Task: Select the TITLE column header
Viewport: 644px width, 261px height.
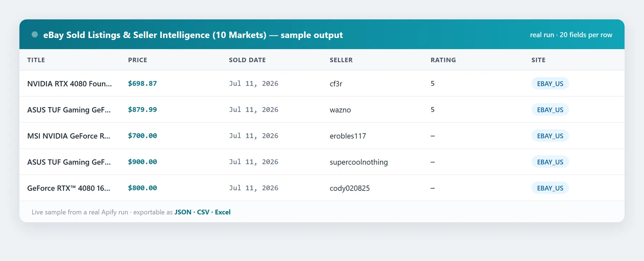Action: click(36, 60)
